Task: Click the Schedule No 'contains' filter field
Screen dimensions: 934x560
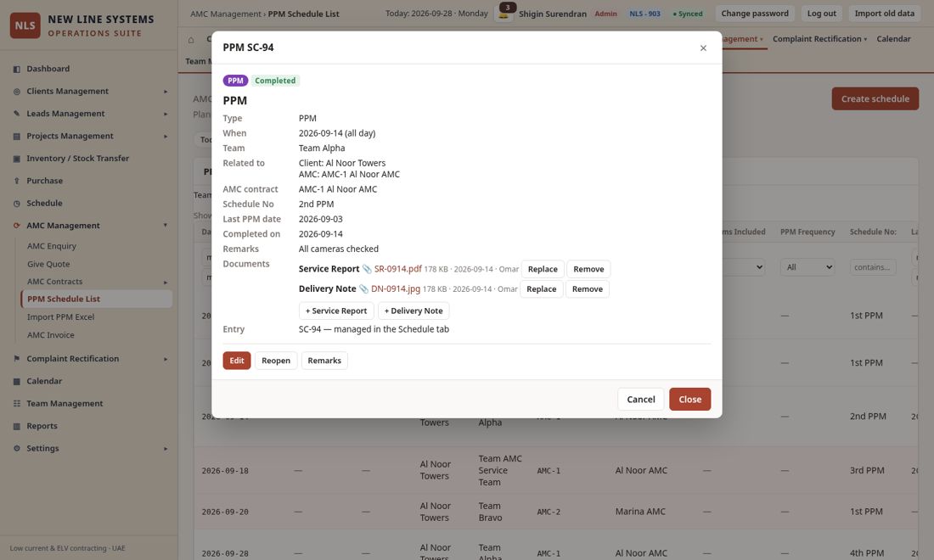Action: click(873, 267)
